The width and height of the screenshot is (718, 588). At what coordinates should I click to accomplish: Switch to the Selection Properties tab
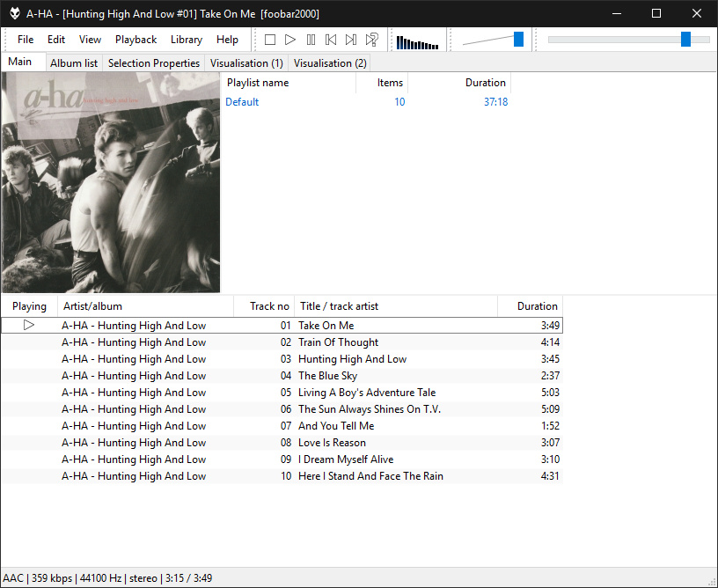point(153,63)
